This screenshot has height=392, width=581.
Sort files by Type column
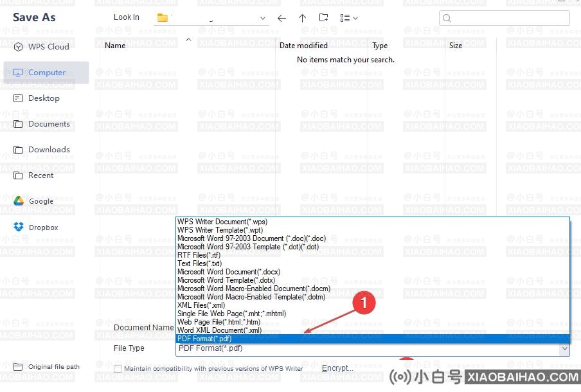coord(380,46)
